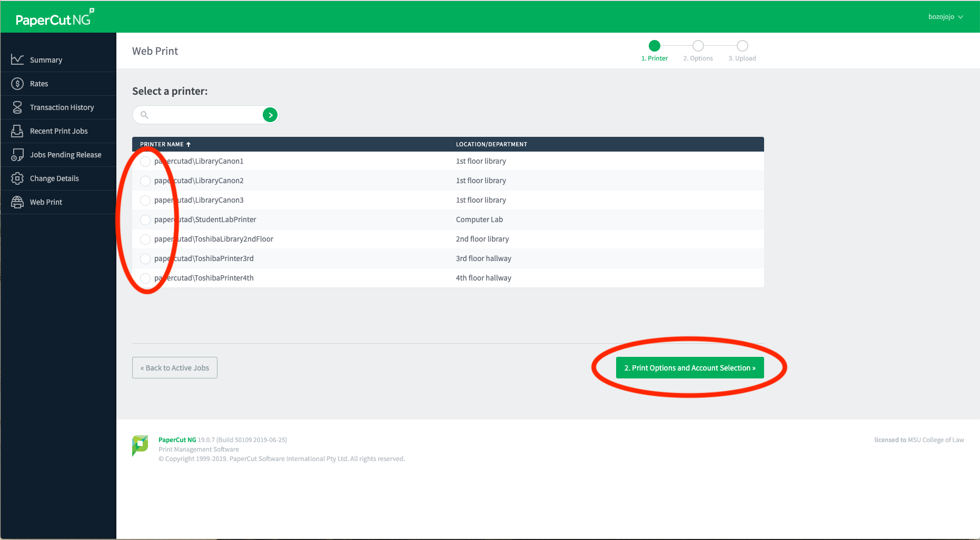980x540 pixels.
Task: Click the Web Print sidebar icon
Action: [17, 202]
